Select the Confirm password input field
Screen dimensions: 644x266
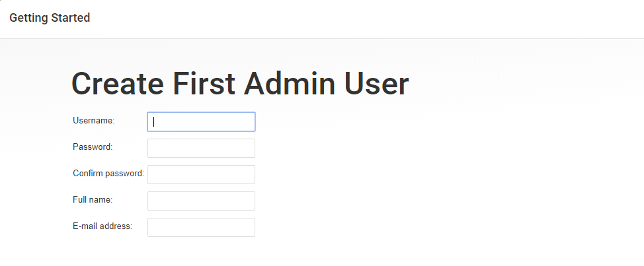pyautogui.click(x=201, y=175)
